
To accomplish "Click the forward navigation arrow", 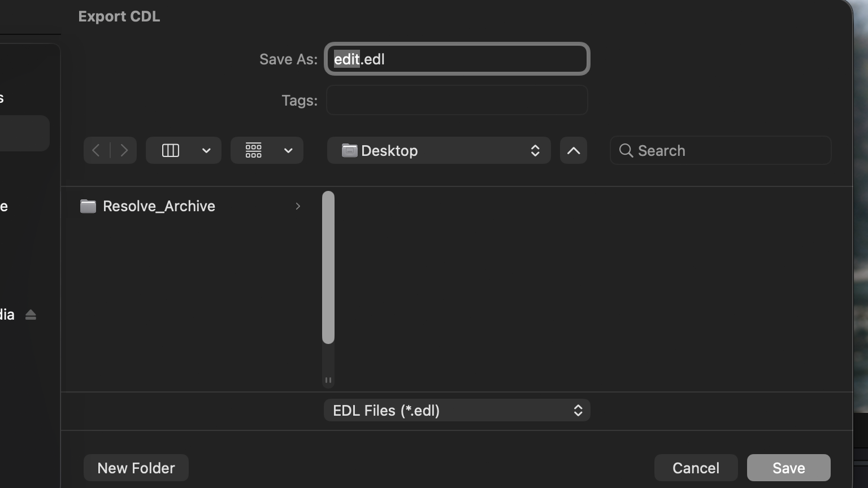I will click(124, 150).
